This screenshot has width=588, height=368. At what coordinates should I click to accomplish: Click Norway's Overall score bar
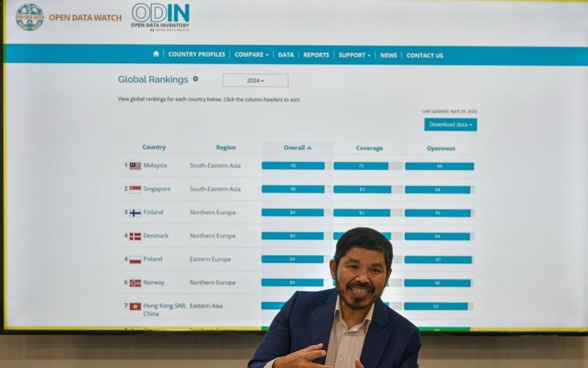[296, 282]
